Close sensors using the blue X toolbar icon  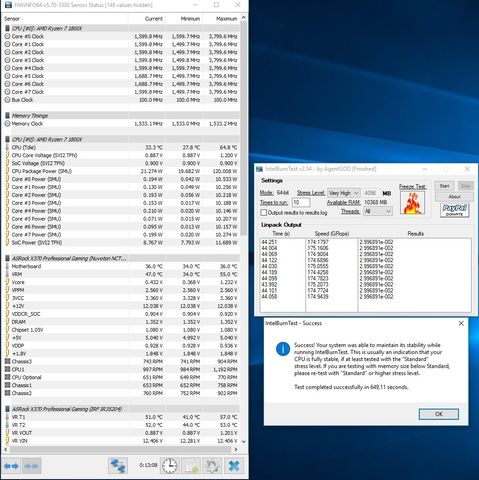(x=234, y=466)
